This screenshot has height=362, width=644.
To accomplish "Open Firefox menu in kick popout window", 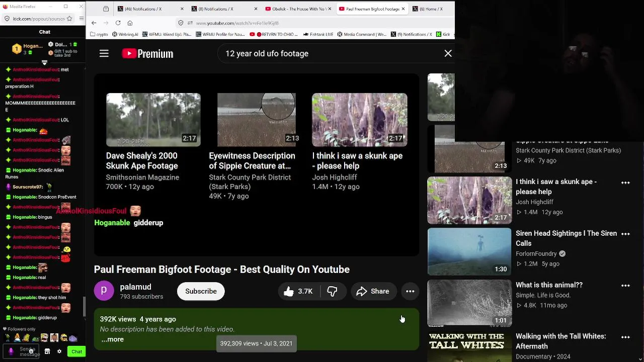I will pos(81,19).
